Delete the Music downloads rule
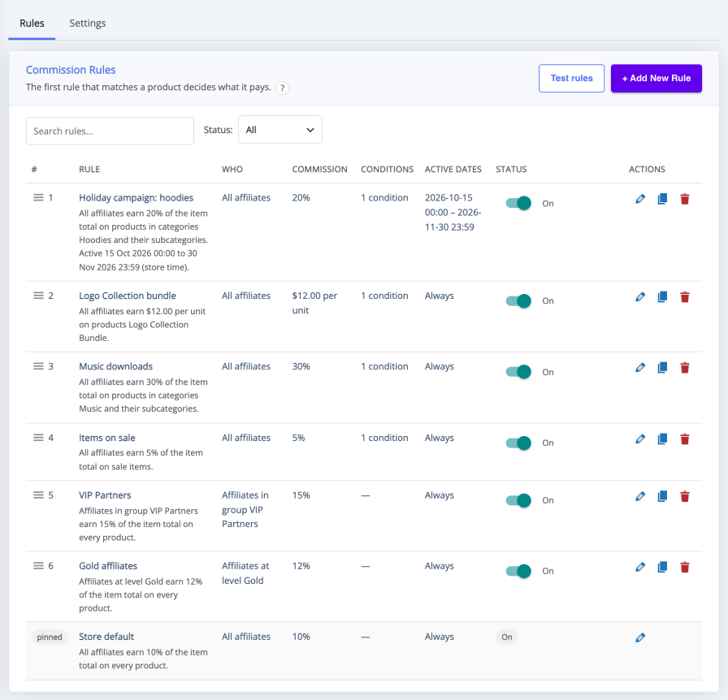The image size is (728, 700). (685, 368)
